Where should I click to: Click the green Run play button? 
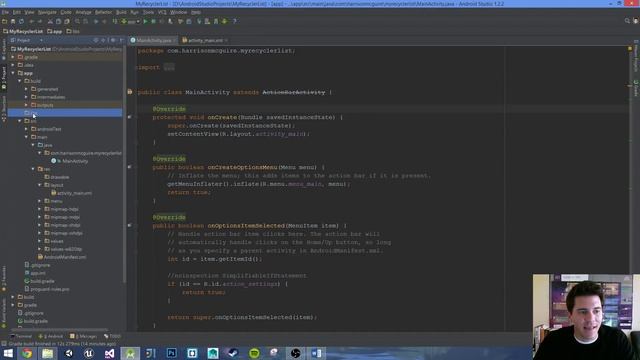(x=145, y=21)
